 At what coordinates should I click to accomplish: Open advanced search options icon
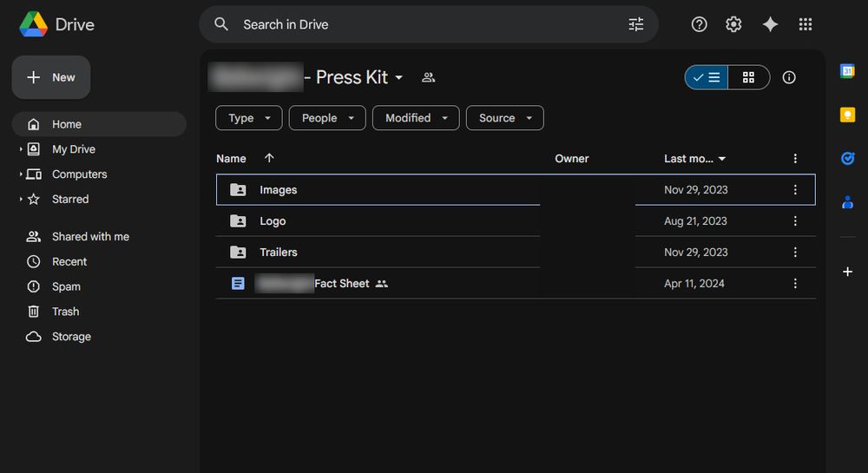pos(636,24)
